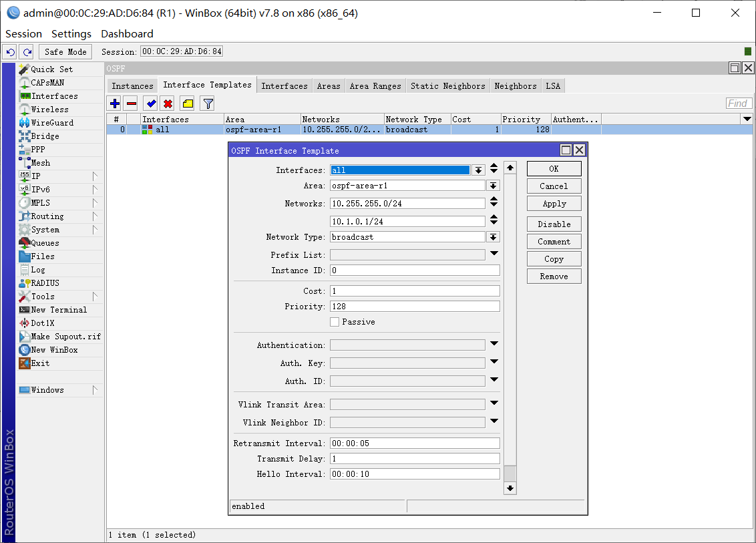Click the Apply button
Image resolution: width=756 pixels, height=543 pixels.
pyautogui.click(x=554, y=204)
